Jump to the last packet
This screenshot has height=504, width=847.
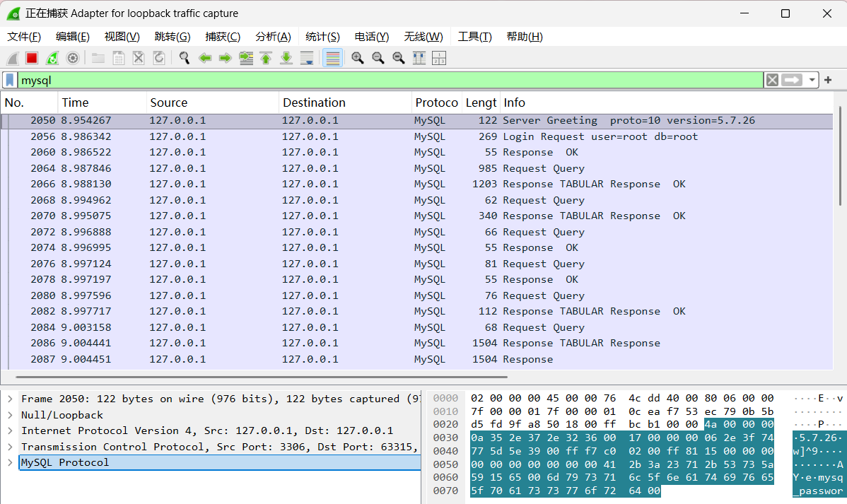pyautogui.click(x=286, y=58)
